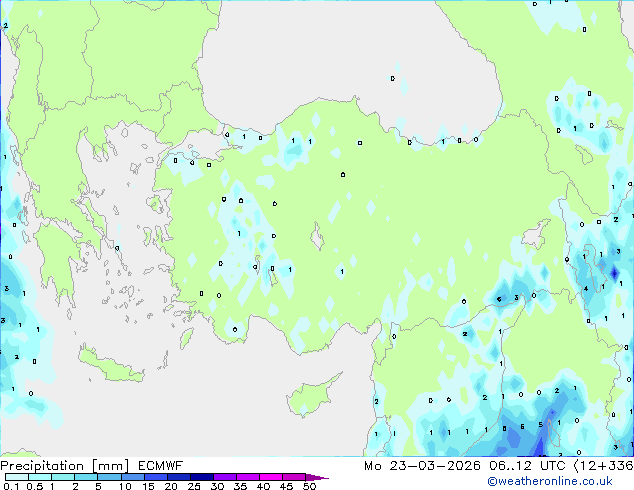
Task: Select the ECMWF model label
Action: coord(161,466)
